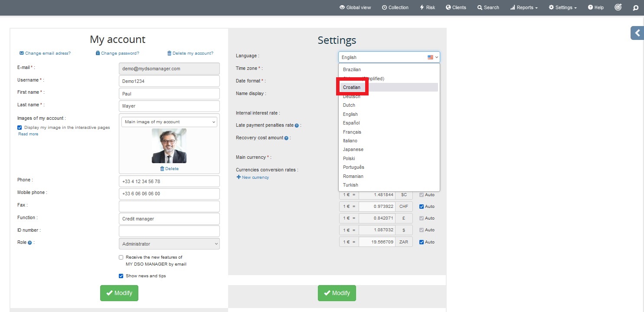Open Main image of my account dropdown
This screenshot has height=312, width=644.
pos(169,122)
